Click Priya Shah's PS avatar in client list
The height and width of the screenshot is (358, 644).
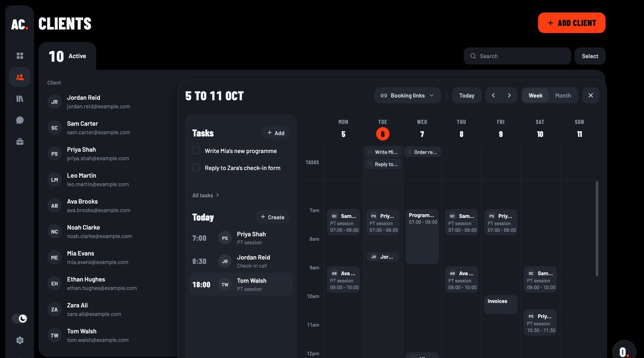pos(54,154)
